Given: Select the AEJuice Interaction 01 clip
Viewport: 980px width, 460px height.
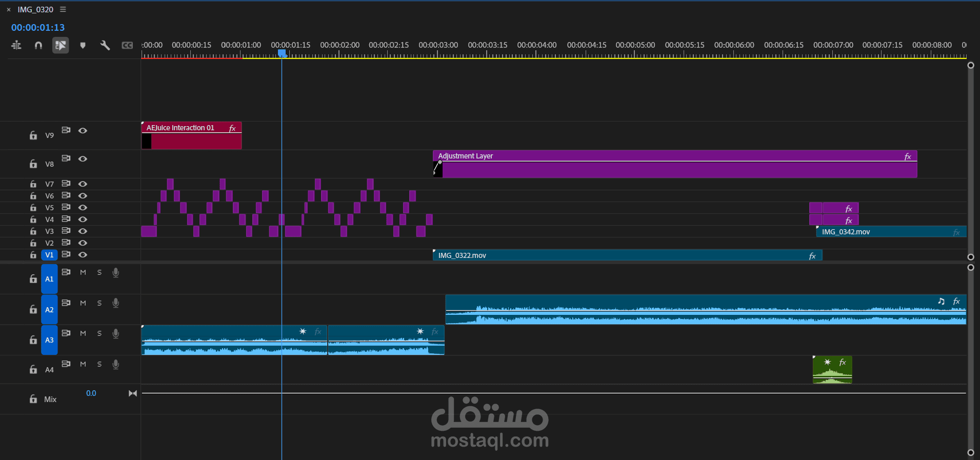Looking at the screenshot, I should [191, 135].
